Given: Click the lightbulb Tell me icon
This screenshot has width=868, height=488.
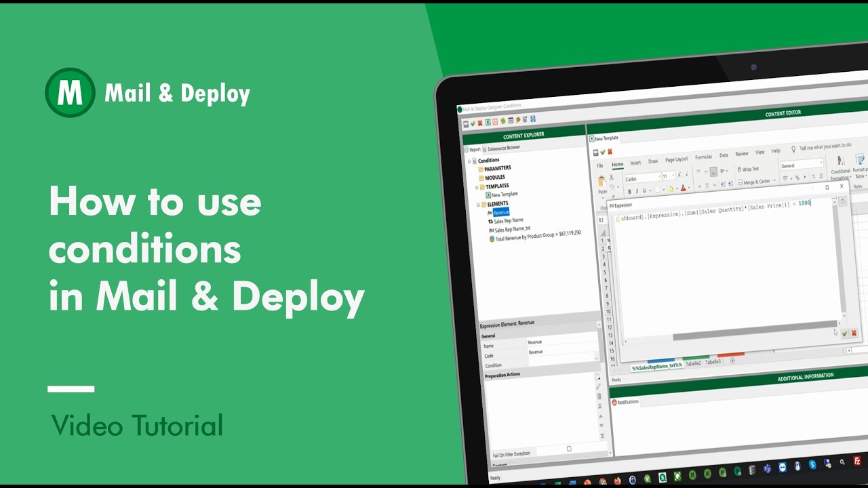Looking at the screenshot, I should [793, 149].
